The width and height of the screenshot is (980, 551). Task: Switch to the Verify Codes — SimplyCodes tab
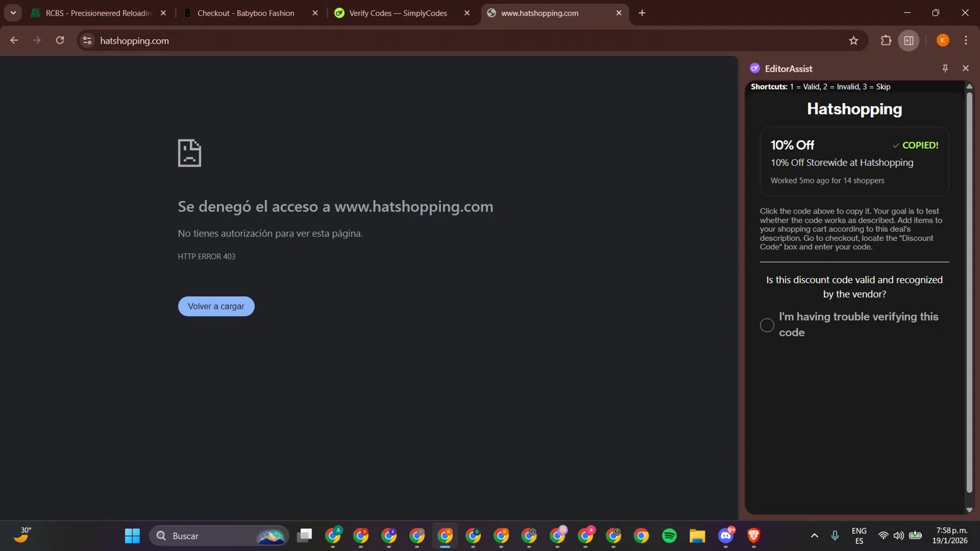coord(398,13)
